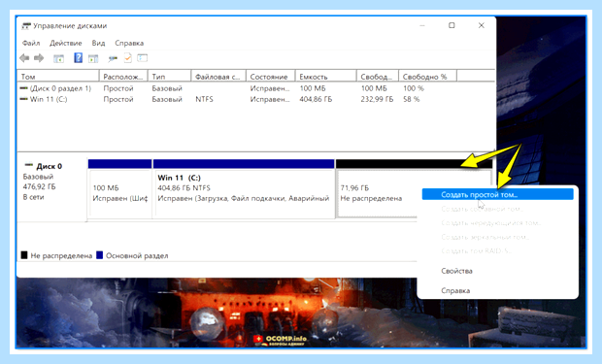Open the Действие menu
Screen dimensions: 602x364
point(66,43)
